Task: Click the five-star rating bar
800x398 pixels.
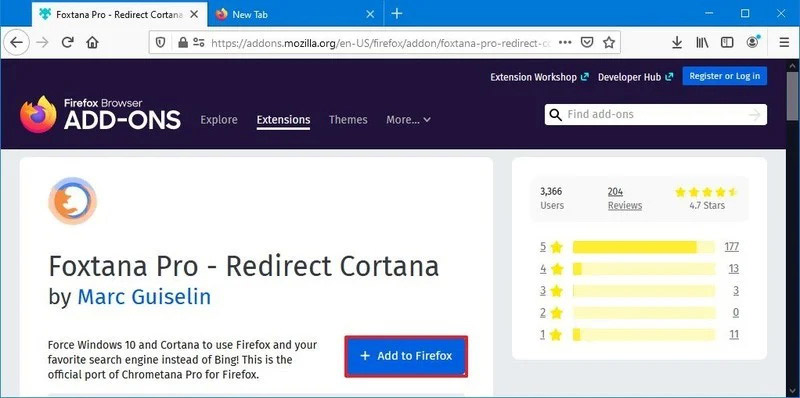Action: (x=644, y=247)
